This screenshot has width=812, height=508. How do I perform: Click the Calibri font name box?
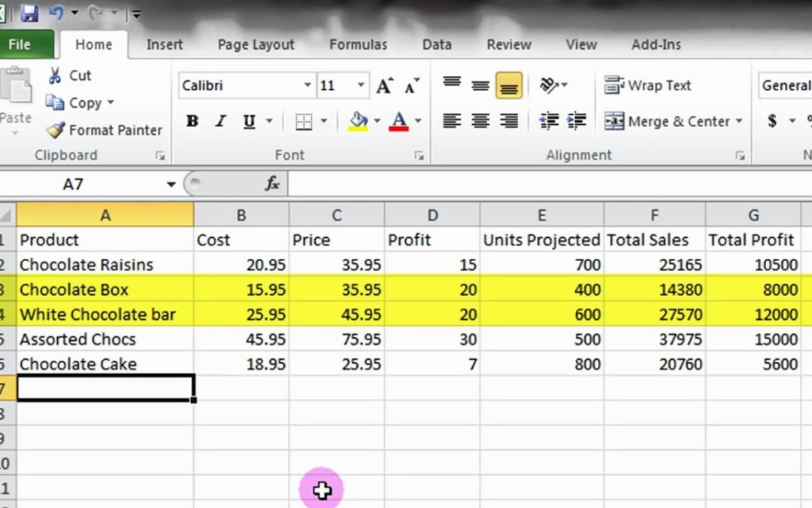(x=241, y=85)
